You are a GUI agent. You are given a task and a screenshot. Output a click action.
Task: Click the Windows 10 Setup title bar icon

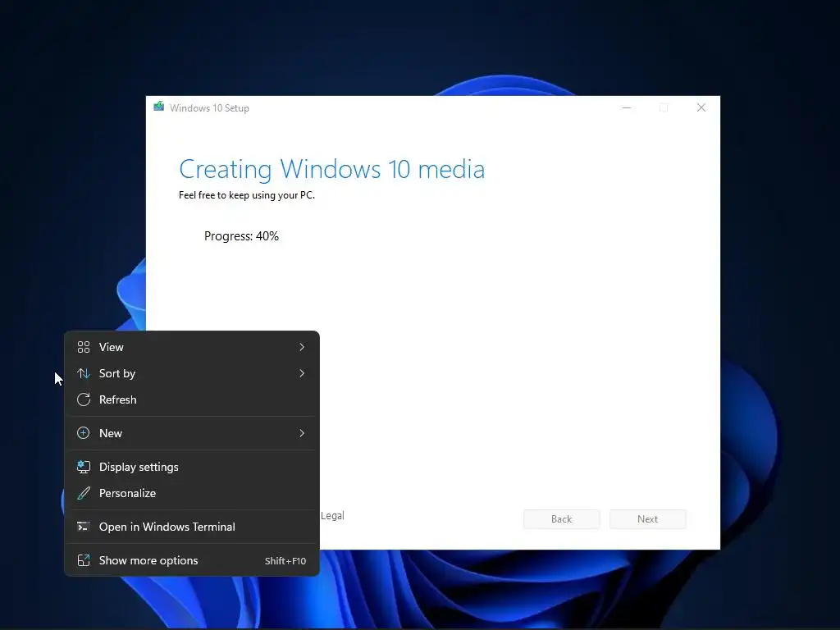point(158,107)
